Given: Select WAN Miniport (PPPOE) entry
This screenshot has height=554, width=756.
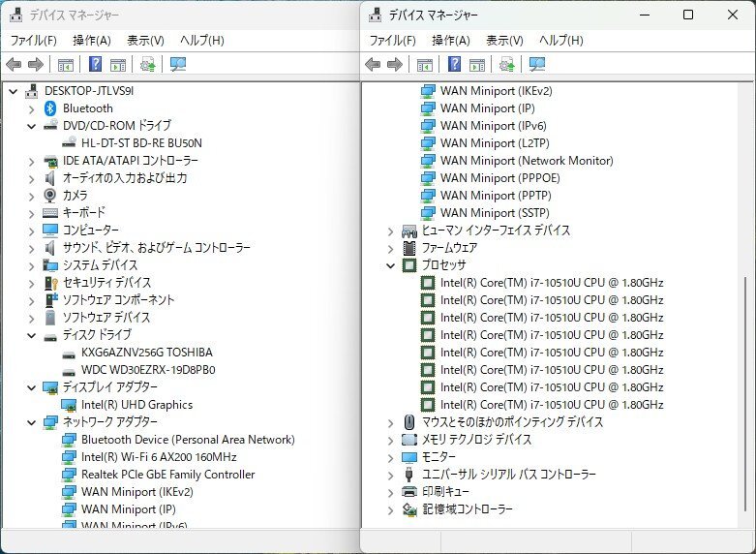Looking at the screenshot, I should (x=500, y=178).
